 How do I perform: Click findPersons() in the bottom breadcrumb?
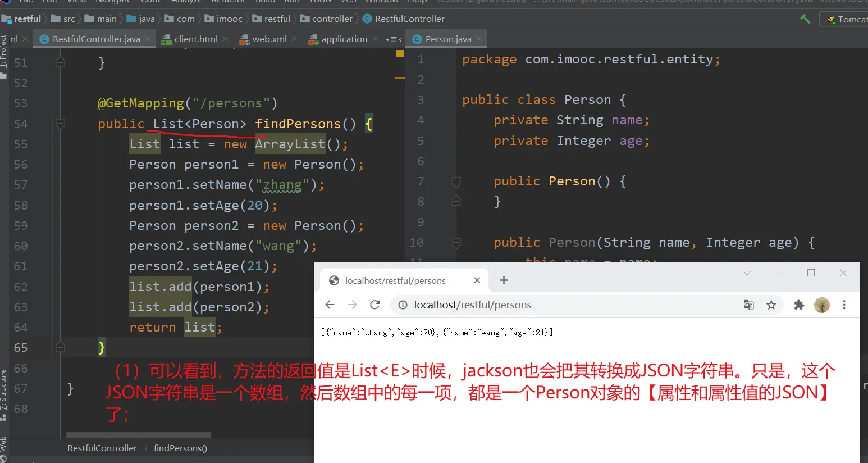coord(180,448)
